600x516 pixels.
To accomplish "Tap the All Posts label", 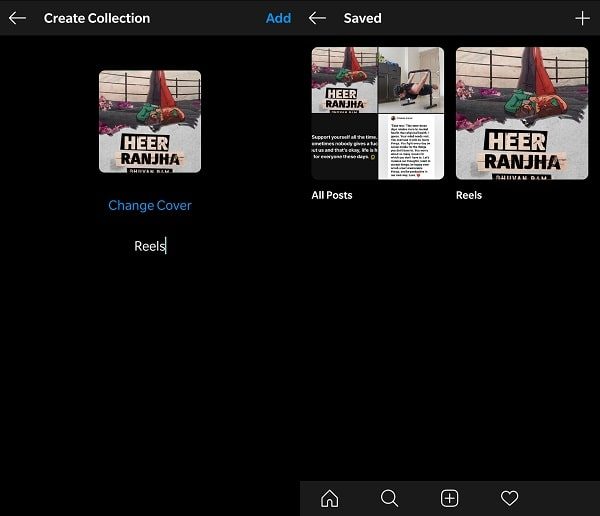I will pyautogui.click(x=332, y=195).
